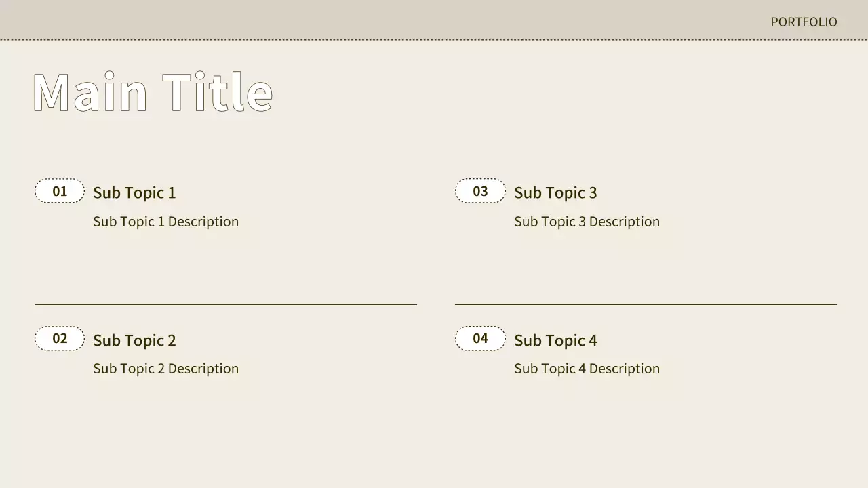This screenshot has height=488, width=868.
Task: Select the 04 number badge
Action: 480,338
